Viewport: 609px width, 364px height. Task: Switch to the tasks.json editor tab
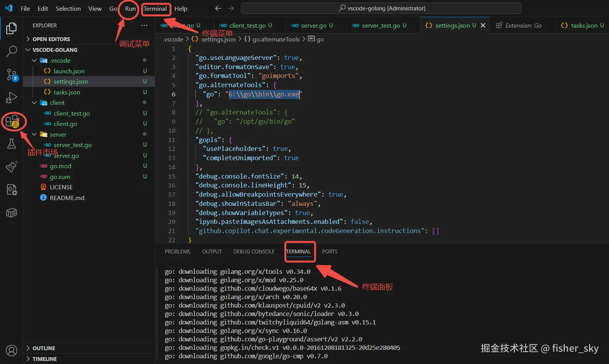click(x=582, y=25)
